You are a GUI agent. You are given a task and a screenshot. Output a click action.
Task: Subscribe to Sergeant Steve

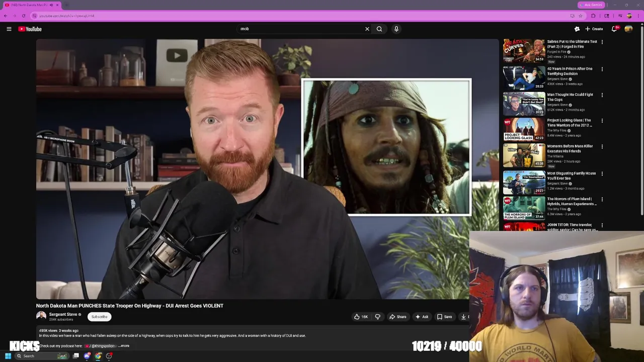pyautogui.click(x=99, y=317)
